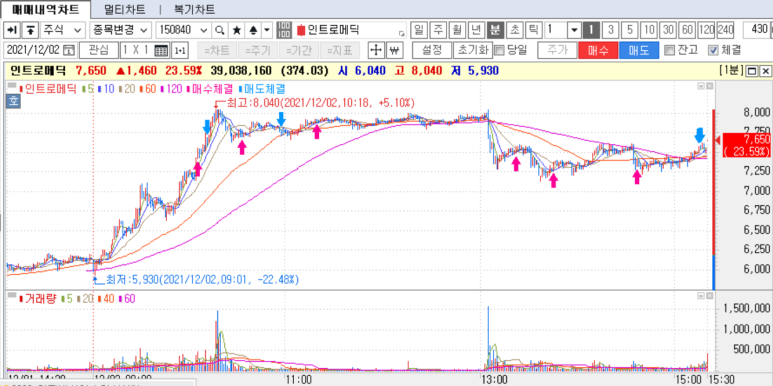The width and height of the screenshot is (773, 386).
Task: Open the 종목변경 dropdown
Action: [120, 30]
